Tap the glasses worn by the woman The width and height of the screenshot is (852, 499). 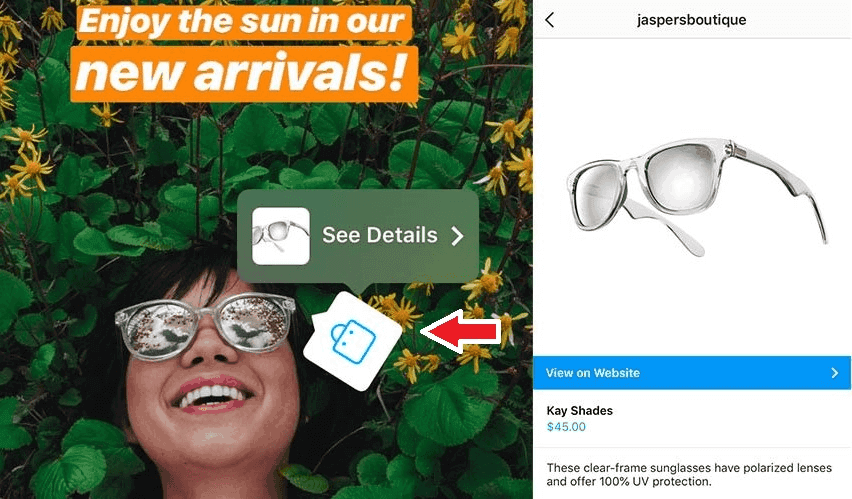[x=205, y=325]
